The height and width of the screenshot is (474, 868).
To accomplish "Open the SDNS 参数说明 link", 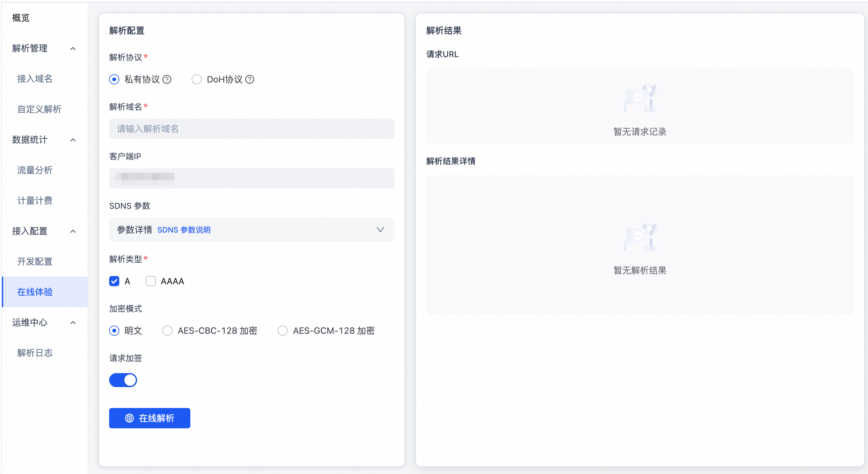I will coord(184,230).
